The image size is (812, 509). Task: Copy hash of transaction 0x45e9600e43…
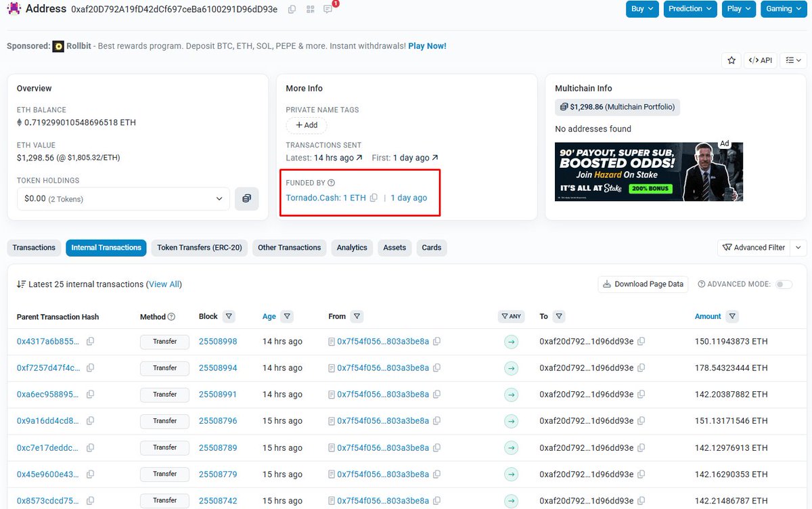click(x=90, y=474)
